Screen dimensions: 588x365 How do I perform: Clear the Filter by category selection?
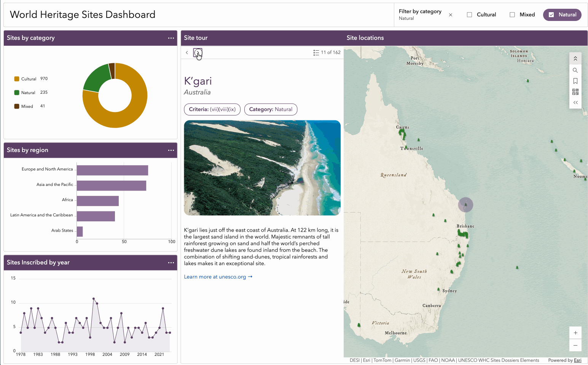(x=451, y=15)
